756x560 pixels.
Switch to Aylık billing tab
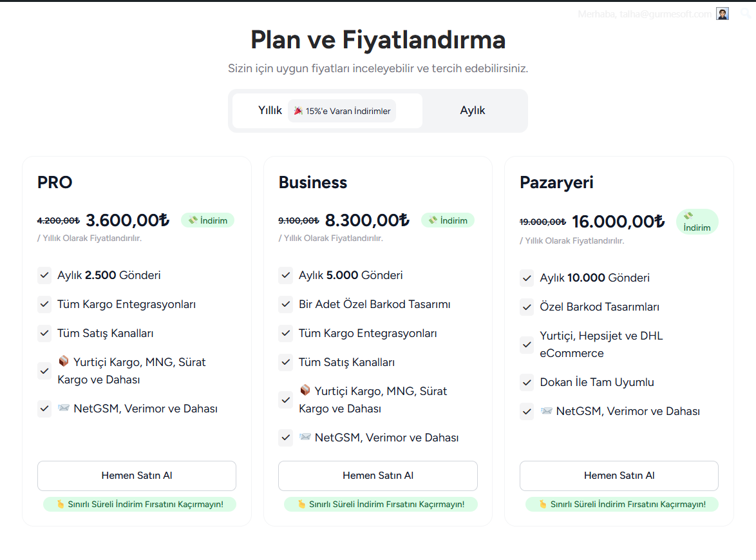[473, 111]
